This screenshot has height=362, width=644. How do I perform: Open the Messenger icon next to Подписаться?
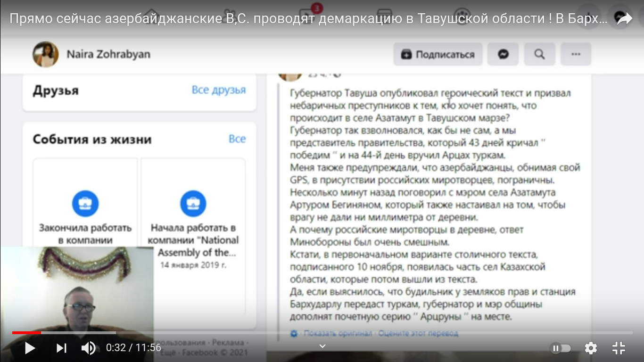pyautogui.click(x=503, y=54)
